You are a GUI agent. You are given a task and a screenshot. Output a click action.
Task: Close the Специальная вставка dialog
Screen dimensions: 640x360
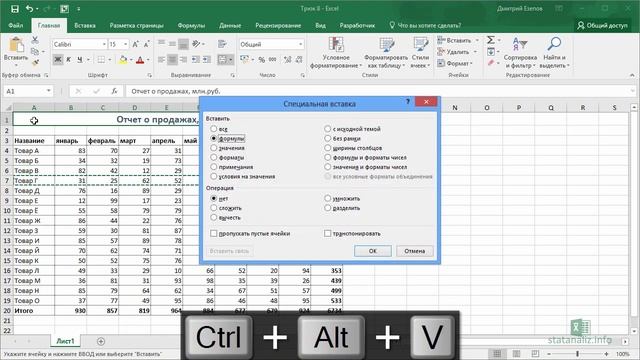(426, 102)
